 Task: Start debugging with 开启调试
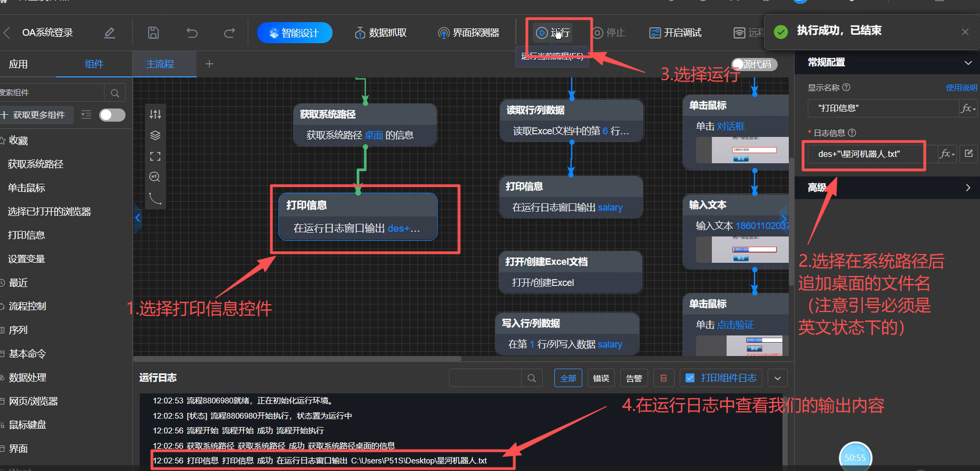coord(675,33)
